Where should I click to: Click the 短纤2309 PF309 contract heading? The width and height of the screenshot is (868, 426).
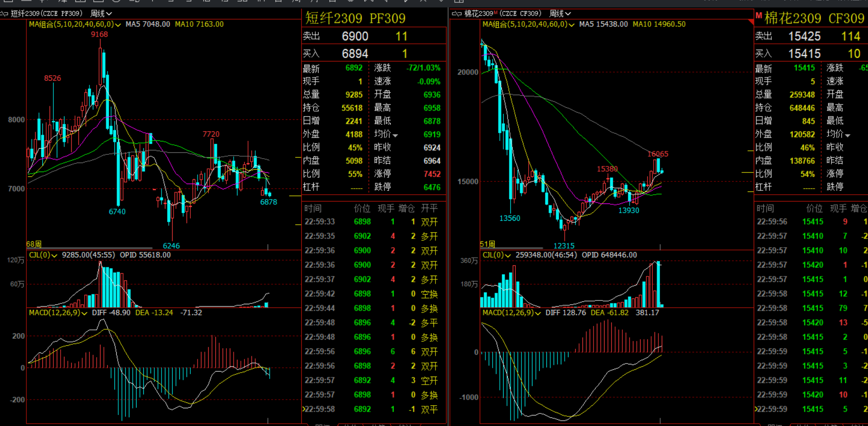355,18
